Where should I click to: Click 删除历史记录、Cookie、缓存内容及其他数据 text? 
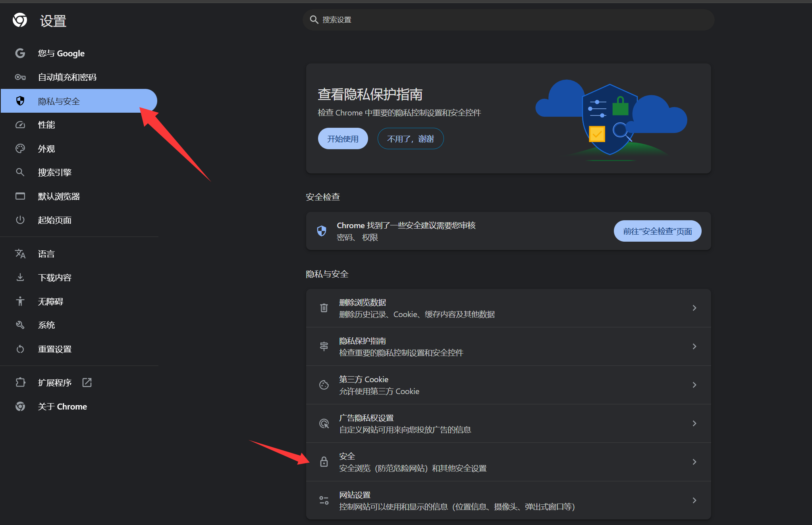(x=417, y=314)
